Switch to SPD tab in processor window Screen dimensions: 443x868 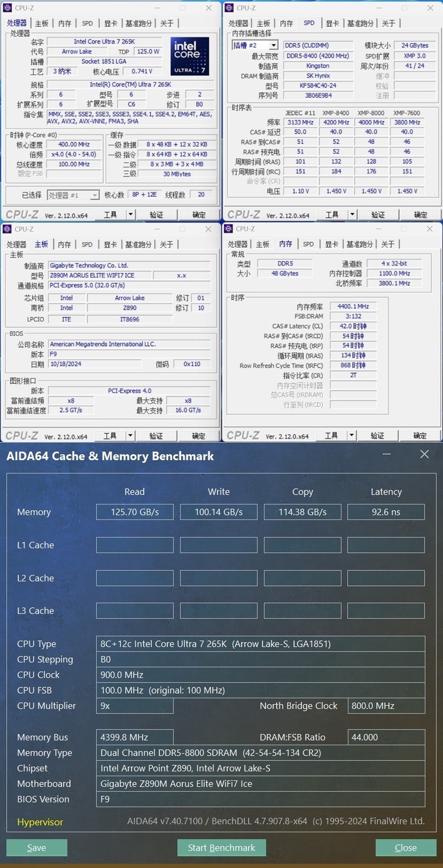point(87,23)
